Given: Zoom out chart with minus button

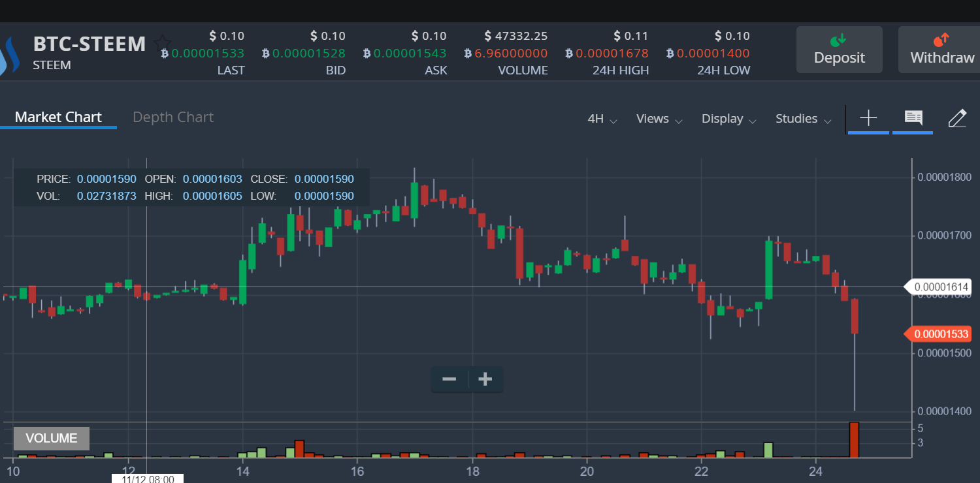Looking at the screenshot, I should (449, 379).
